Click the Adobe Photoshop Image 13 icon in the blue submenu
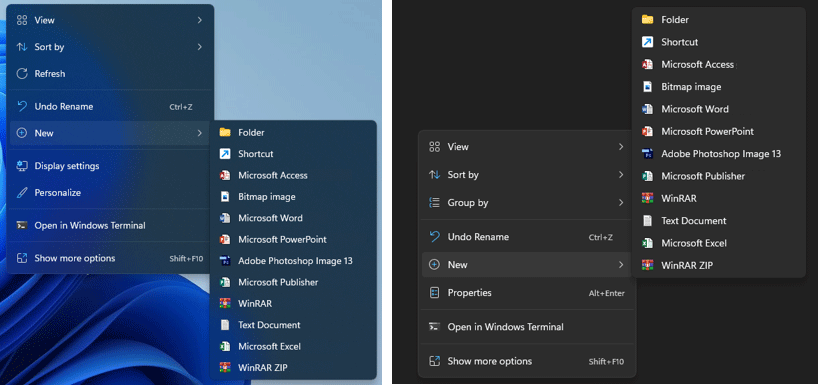The height and width of the screenshot is (387, 820). pyautogui.click(x=225, y=261)
